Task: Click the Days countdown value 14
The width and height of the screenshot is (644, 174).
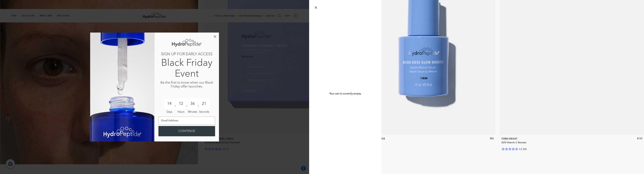Action: click(169, 103)
